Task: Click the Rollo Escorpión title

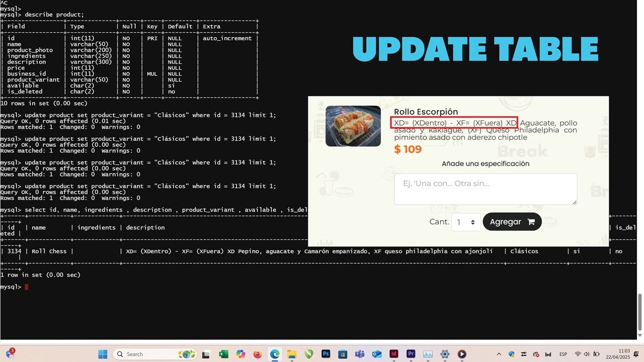Action: tap(426, 112)
